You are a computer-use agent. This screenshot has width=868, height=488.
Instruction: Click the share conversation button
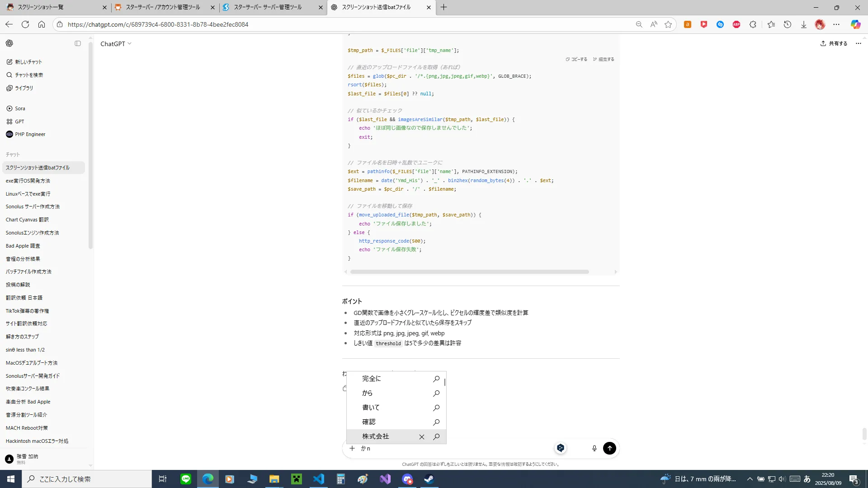[x=834, y=43]
